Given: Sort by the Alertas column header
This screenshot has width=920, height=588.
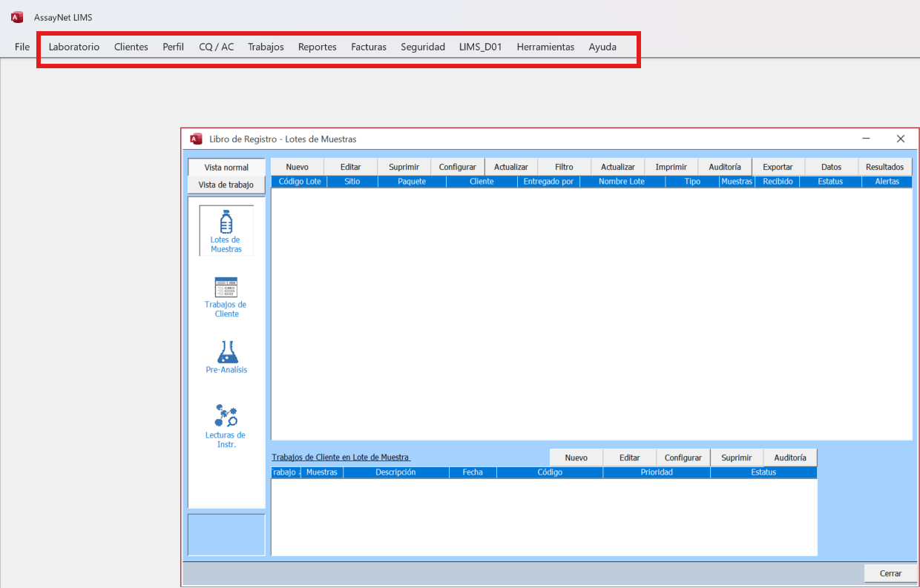Looking at the screenshot, I should click(x=887, y=182).
